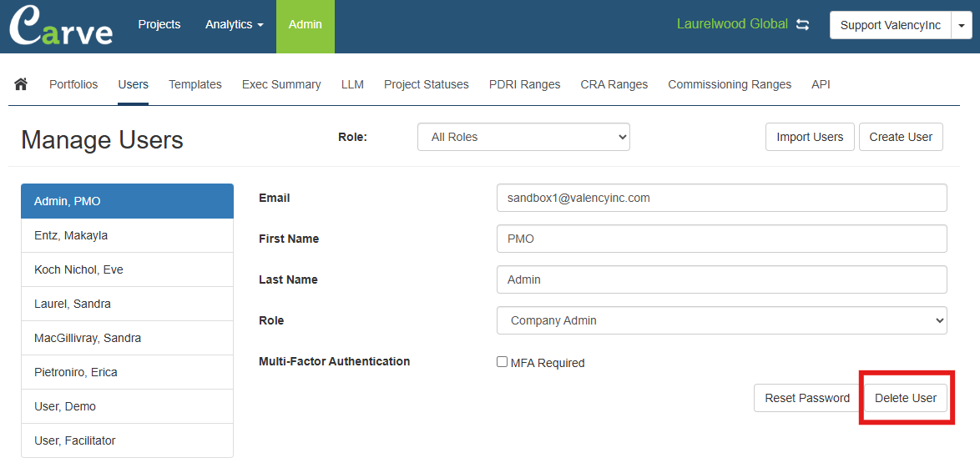
Task: Expand the Analytics menu
Action: pos(234,25)
